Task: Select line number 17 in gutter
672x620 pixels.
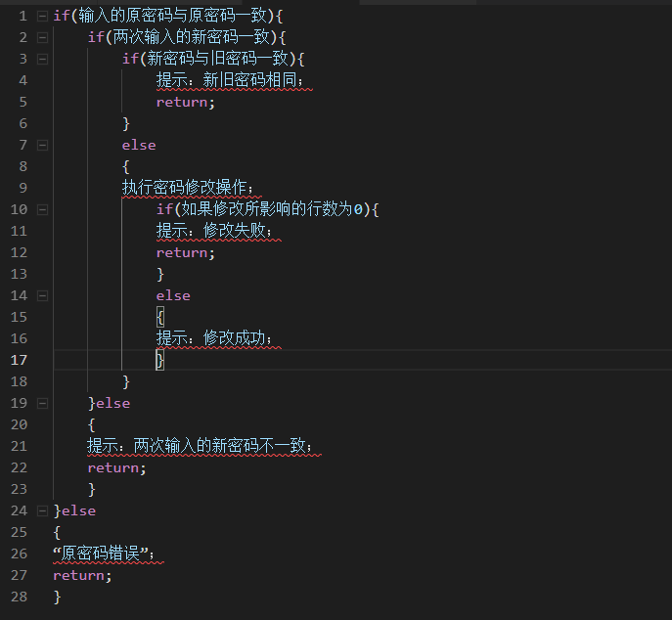Action: click(x=19, y=360)
